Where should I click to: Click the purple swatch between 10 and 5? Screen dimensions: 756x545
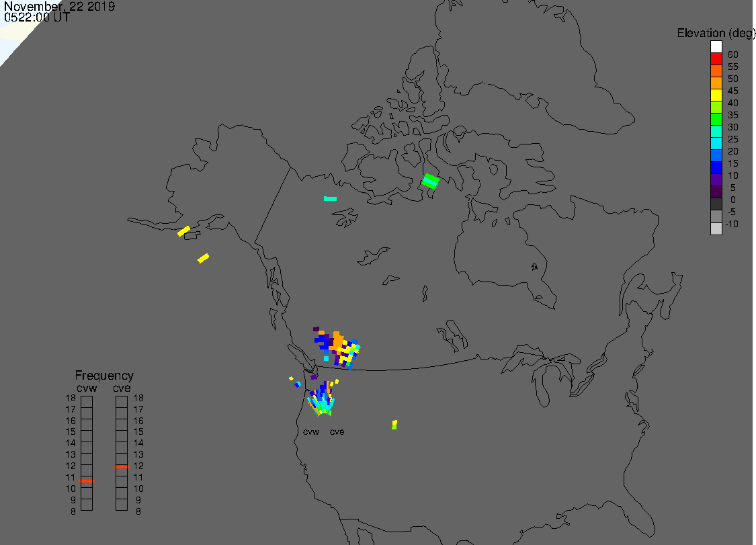point(716,179)
